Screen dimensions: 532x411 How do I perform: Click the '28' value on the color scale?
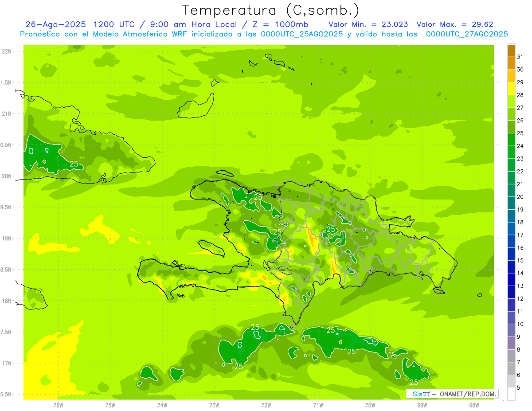coord(520,95)
